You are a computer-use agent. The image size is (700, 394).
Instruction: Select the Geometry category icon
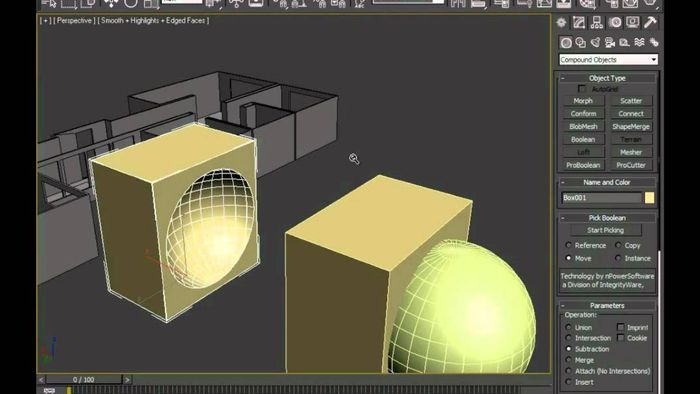(566, 42)
